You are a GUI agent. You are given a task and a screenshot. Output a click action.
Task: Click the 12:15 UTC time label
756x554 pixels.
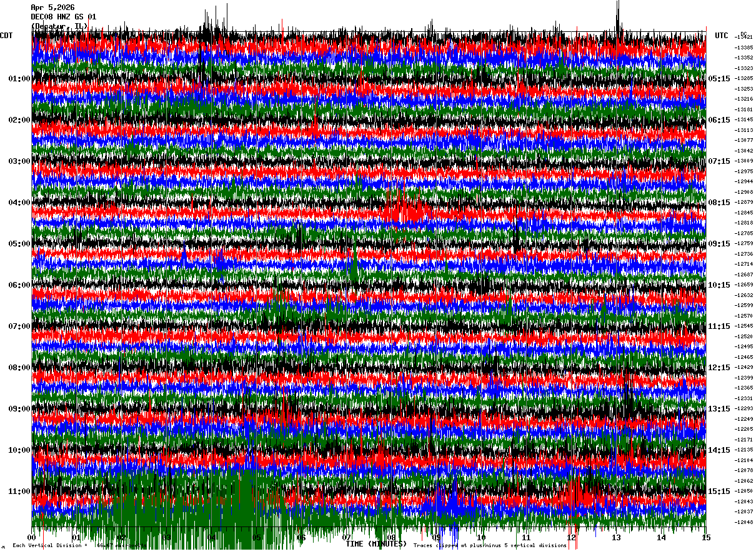(719, 368)
